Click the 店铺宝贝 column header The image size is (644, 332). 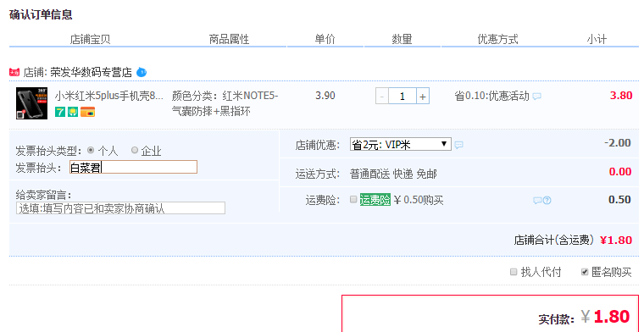pyautogui.click(x=90, y=40)
